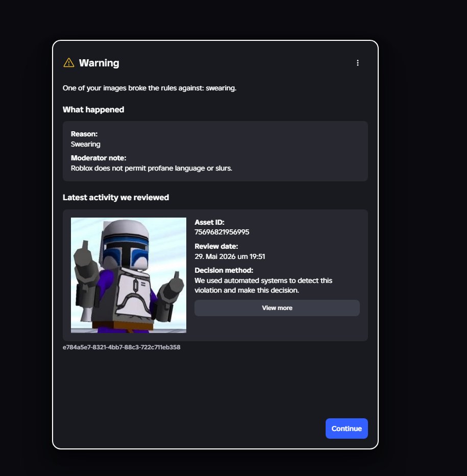Click the Reason value Swearing
The image size is (467, 476).
(86, 144)
